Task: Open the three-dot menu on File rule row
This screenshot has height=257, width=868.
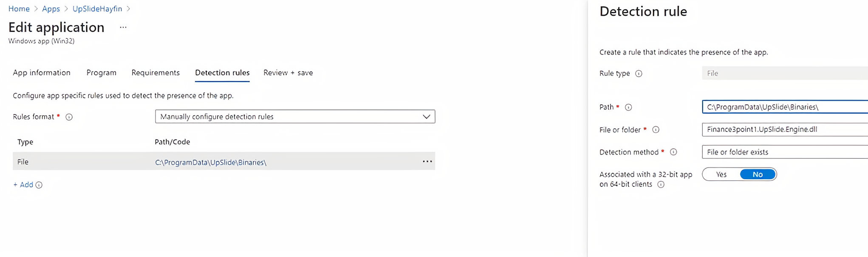Action: click(427, 162)
